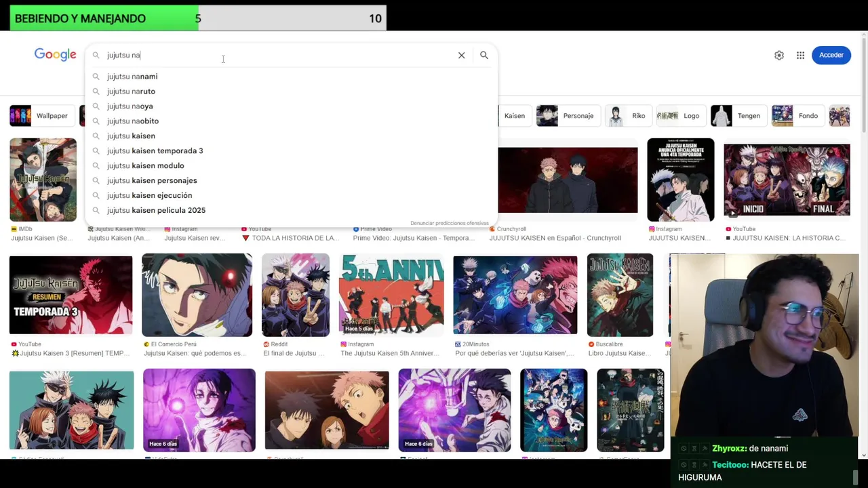Image resolution: width=868 pixels, height=488 pixels.
Task: Select suggestion 'jujutsu kaisen'
Action: (x=292, y=136)
